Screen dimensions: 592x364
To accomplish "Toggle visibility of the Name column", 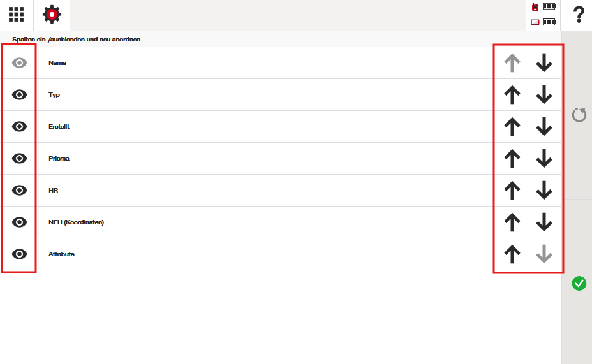I will click(x=20, y=63).
